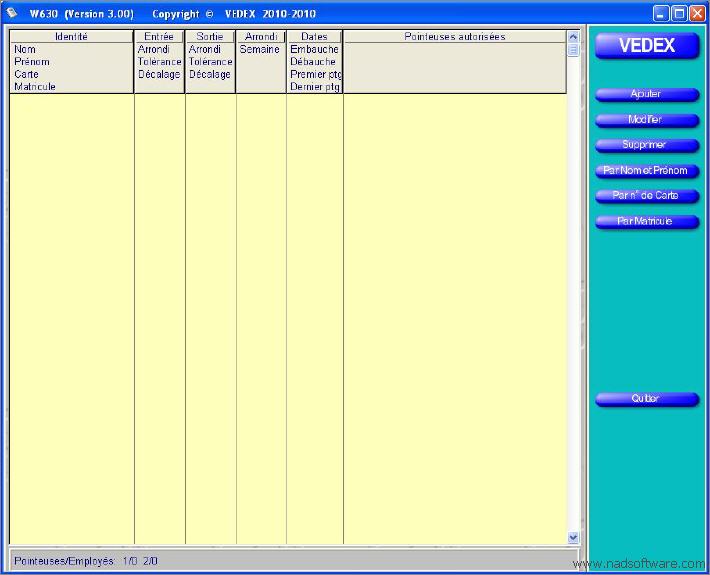Click the Semaine label

point(259,49)
